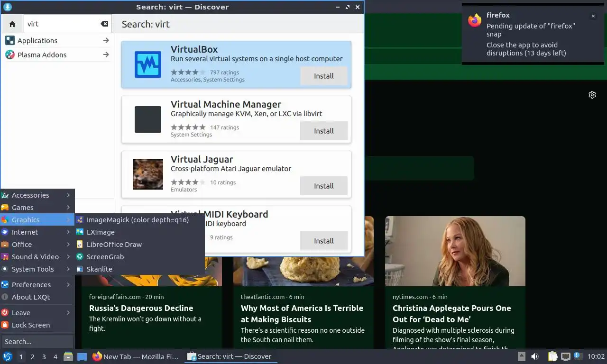Image resolution: width=607 pixels, height=364 pixels.
Task: Click the Skanlite icon in submenu
Action: (x=80, y=269)
